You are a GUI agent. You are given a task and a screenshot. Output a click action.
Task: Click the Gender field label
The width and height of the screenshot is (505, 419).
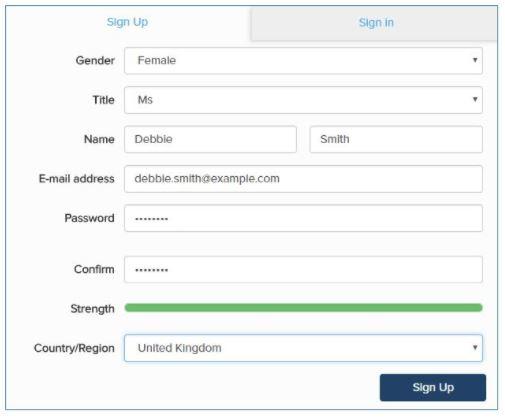95,60
